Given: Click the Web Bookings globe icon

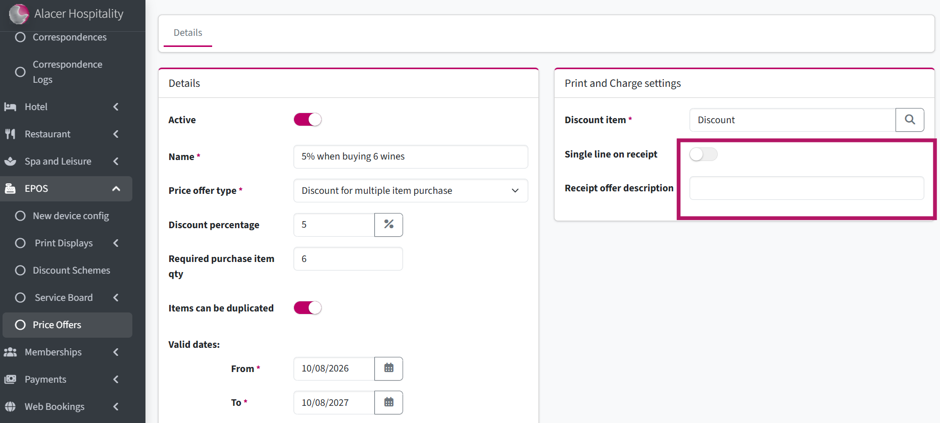Looking at the screenshot, I should point(10,407).
